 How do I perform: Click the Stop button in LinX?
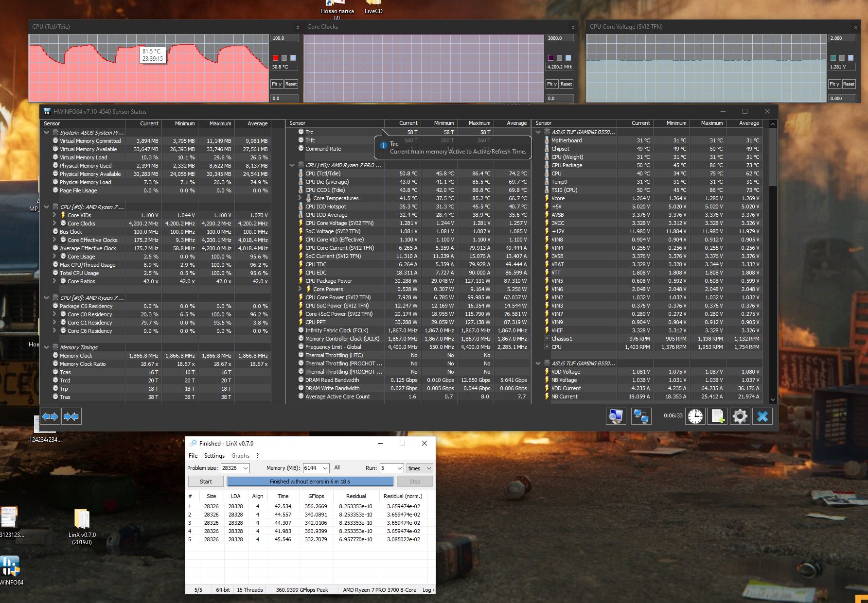tap(415, 482)
